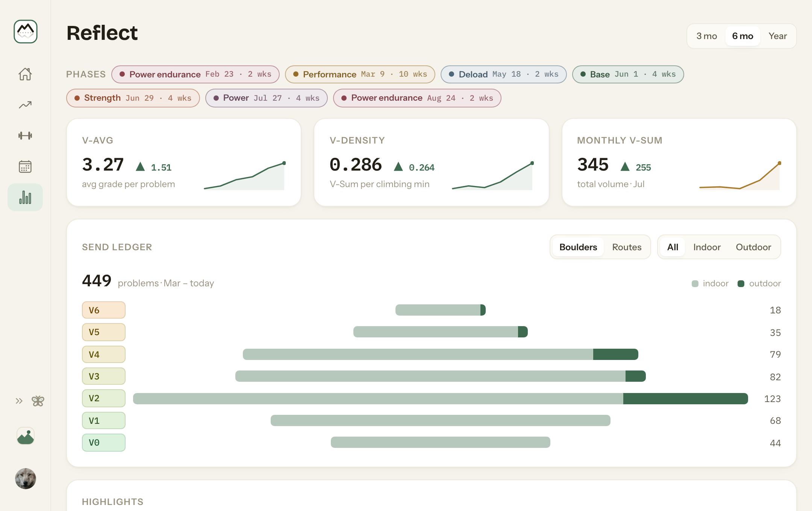
Task: Open the Home icon in sidebar
Action: pos(25,74)
